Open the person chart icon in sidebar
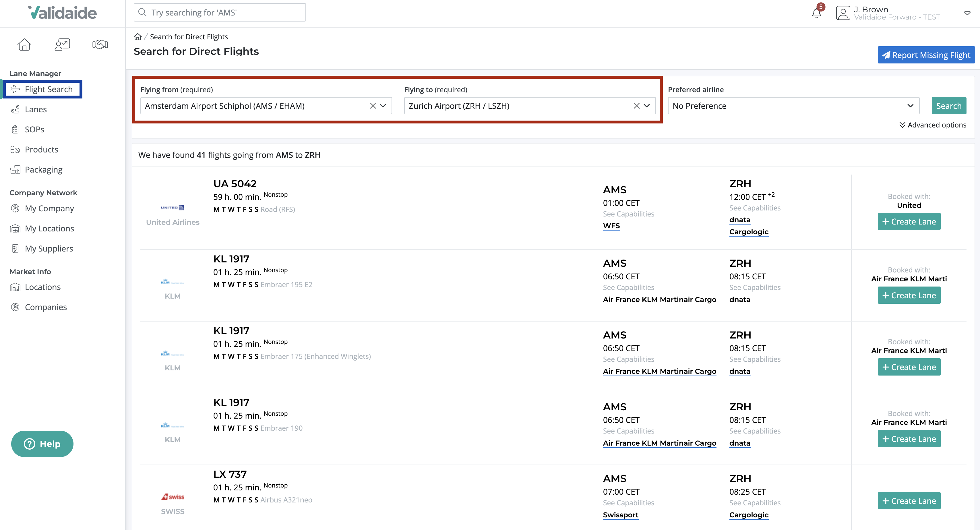 click(62, 45)
